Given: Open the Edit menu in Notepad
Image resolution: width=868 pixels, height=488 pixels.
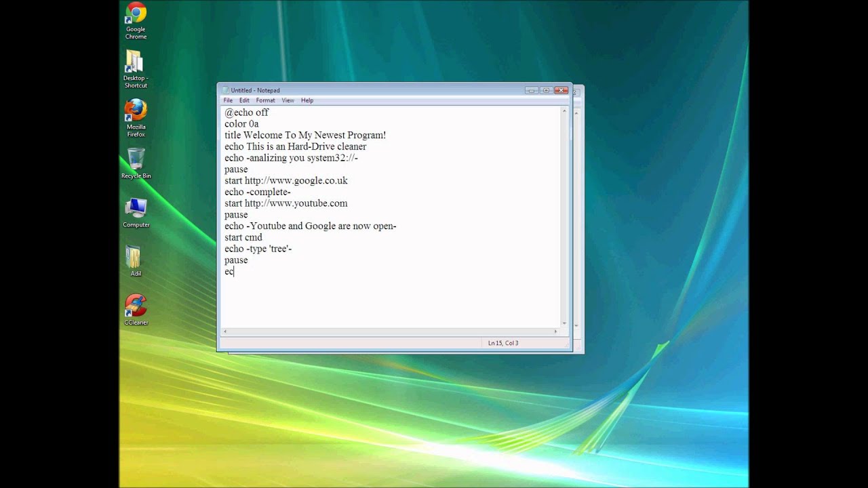Looking at the screenshot, I should [244, 100].
